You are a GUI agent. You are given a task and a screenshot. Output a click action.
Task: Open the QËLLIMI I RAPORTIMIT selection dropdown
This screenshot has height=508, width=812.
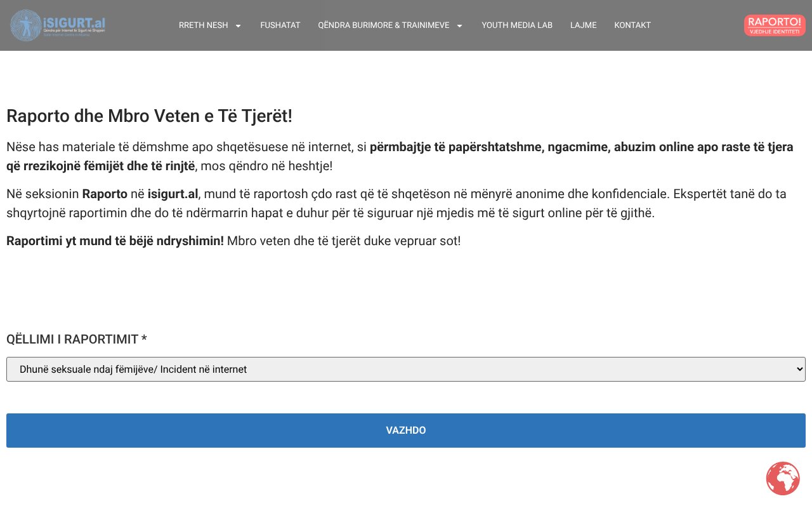[406, 369]
